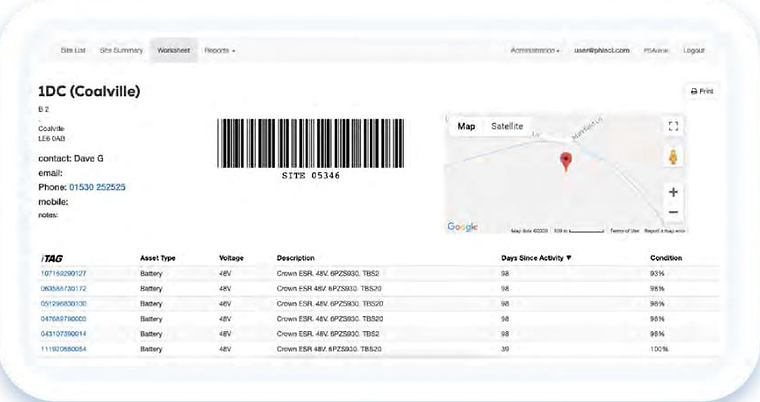
Task: Call phone number 01530 252525
Action: 97,187
